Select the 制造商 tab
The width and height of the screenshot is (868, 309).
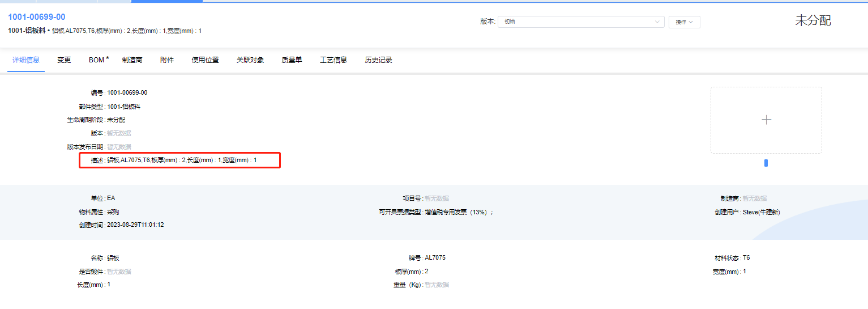[132, 60]
